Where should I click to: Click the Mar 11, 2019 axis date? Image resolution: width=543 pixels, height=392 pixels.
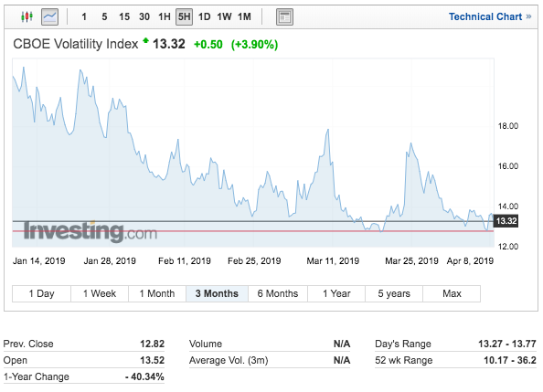333,260
